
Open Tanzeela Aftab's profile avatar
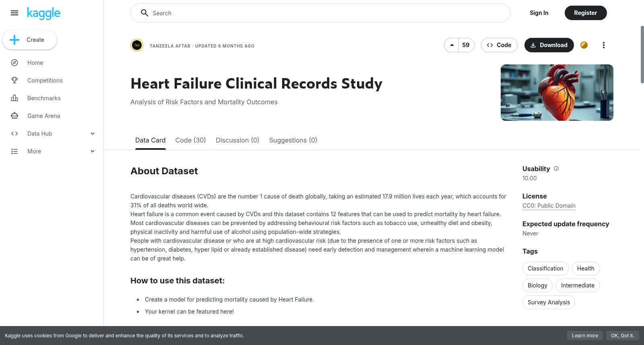pyautogui.click(x=137, y=45)
